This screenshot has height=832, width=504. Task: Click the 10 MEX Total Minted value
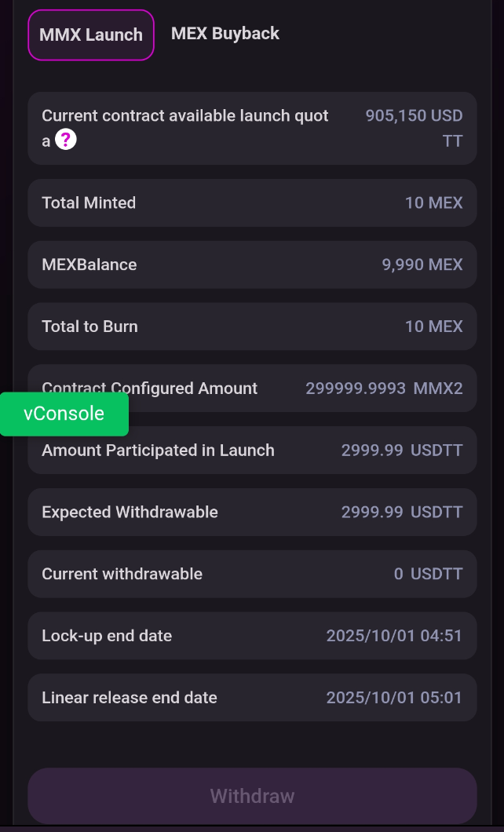(x=433, y=203)
